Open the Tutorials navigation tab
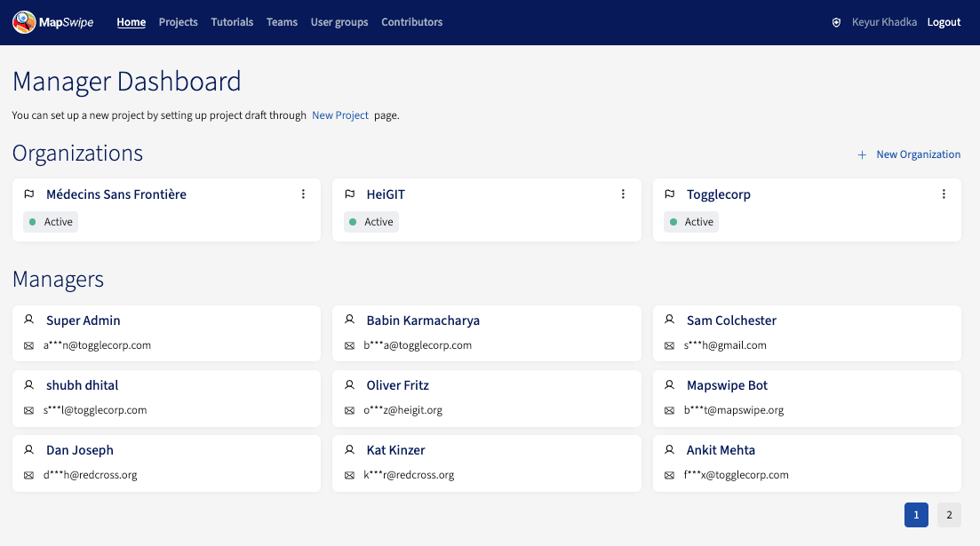This screenshot has height=546, width=980. click(232, 22)
